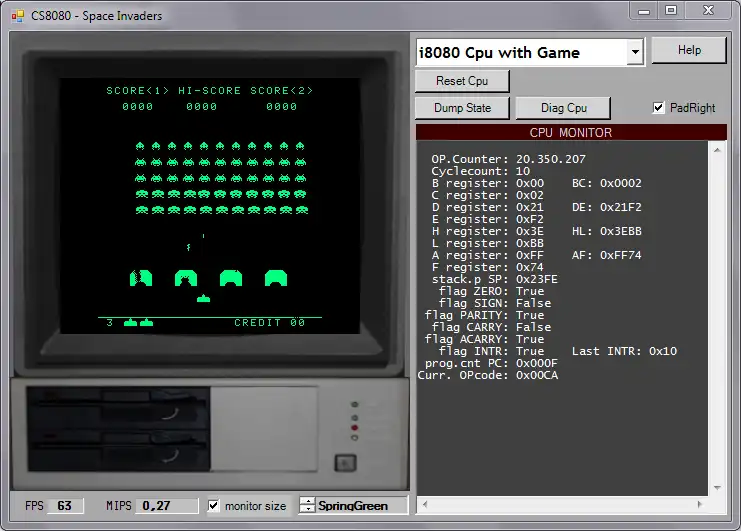Click the flag CARRY: False line
This screenshot has height=531, width=741.
(x=491, y=327)
